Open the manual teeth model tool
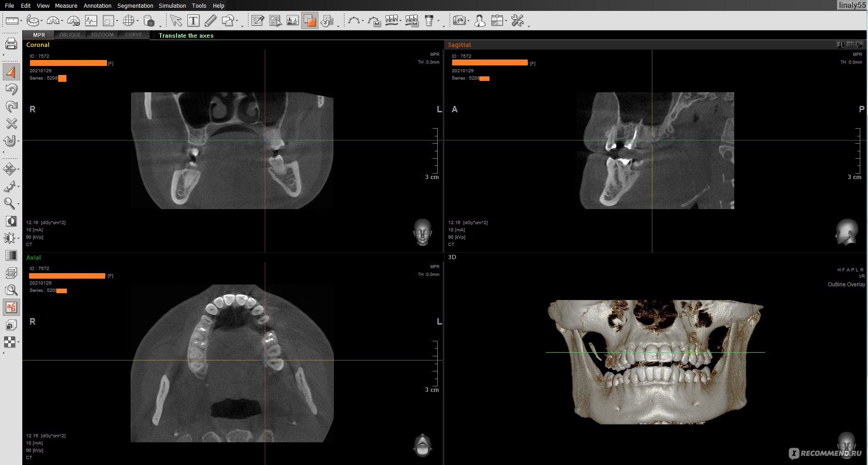Viewport: 868px width, 465px height. point(412,20)
